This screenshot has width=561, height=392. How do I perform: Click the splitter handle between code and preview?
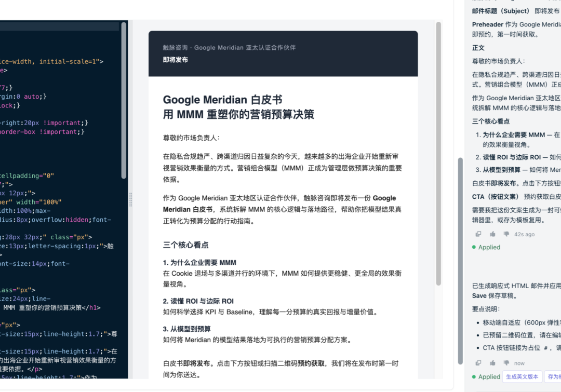point(130,199)
